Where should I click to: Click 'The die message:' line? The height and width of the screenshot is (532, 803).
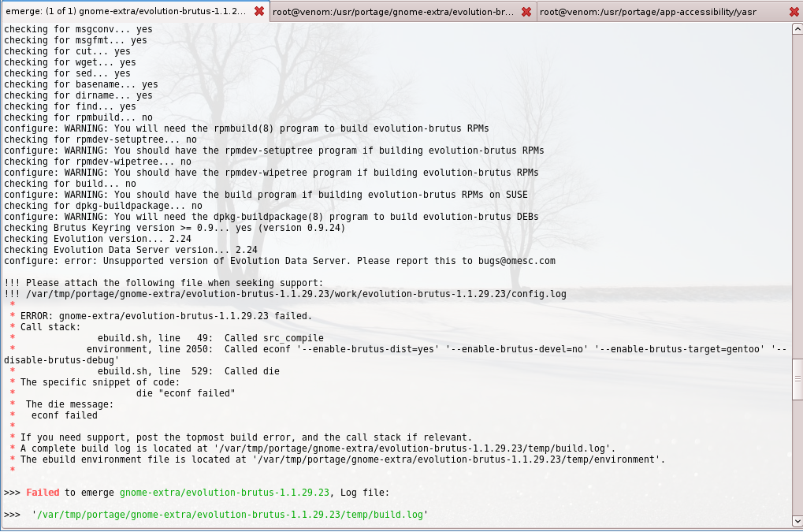click(x=69, y=404)
